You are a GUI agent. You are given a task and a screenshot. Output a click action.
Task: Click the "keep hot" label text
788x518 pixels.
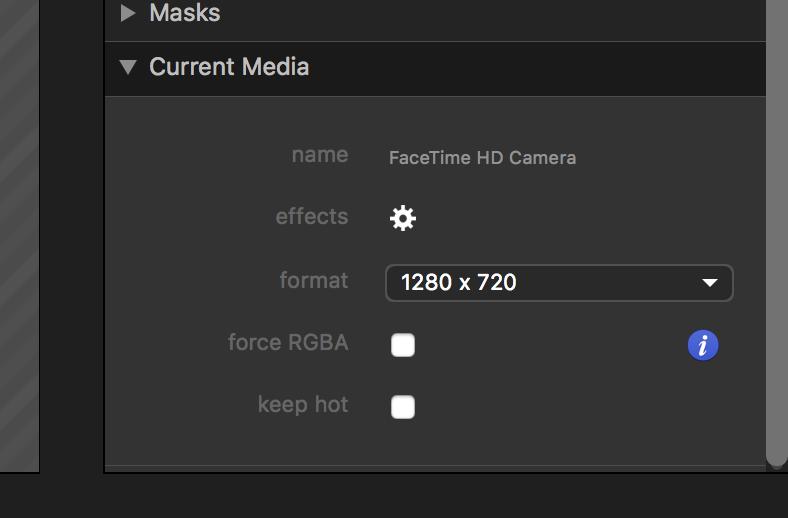303,405
